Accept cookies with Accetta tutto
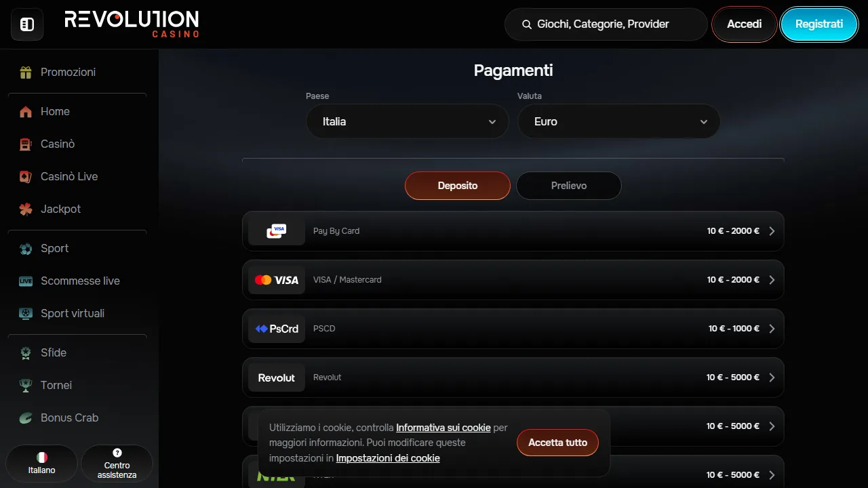Screen dimensions: 868x488 pos(558,443)
